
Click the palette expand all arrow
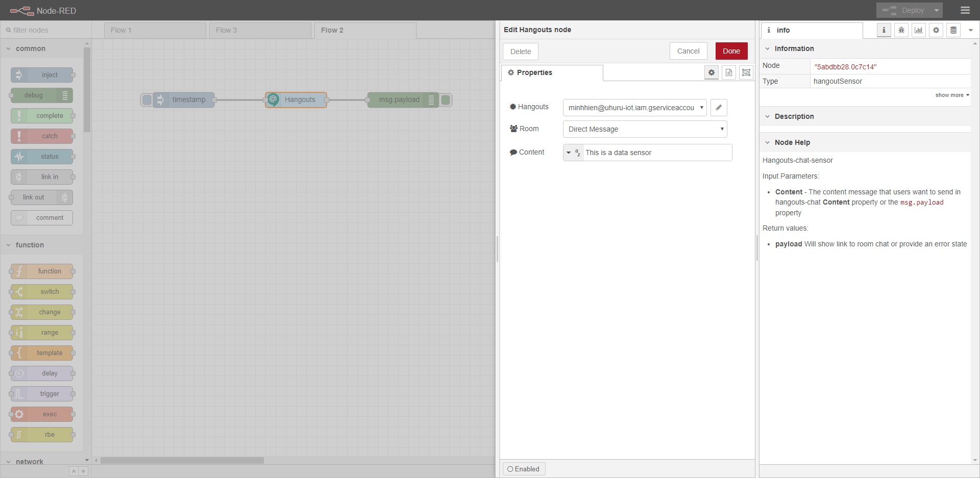pyautogui.click(x=84, y=471)
